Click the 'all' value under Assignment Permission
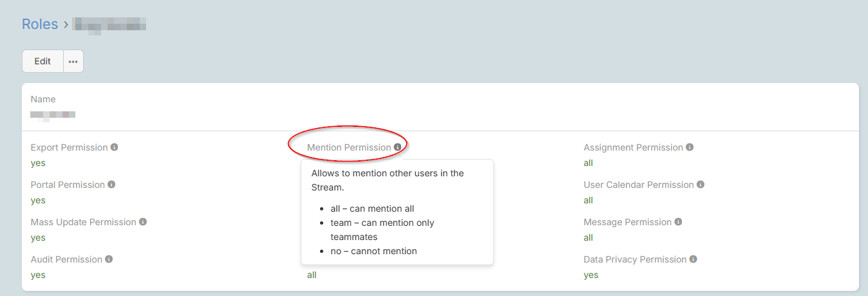The width and height of the screenshot is (868, 296). (x=588, y=163)
